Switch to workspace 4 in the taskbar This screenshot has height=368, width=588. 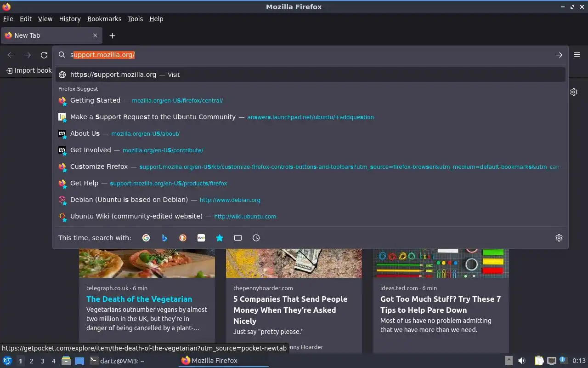pyautogui.click(x=53, y=361)
